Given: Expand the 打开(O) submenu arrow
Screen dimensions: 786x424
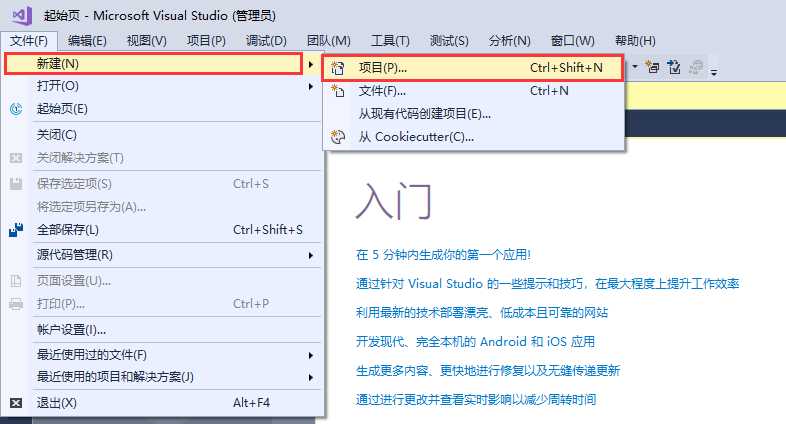Looking at the screenshot, I should pyautogui.click(x=311, y=86).
